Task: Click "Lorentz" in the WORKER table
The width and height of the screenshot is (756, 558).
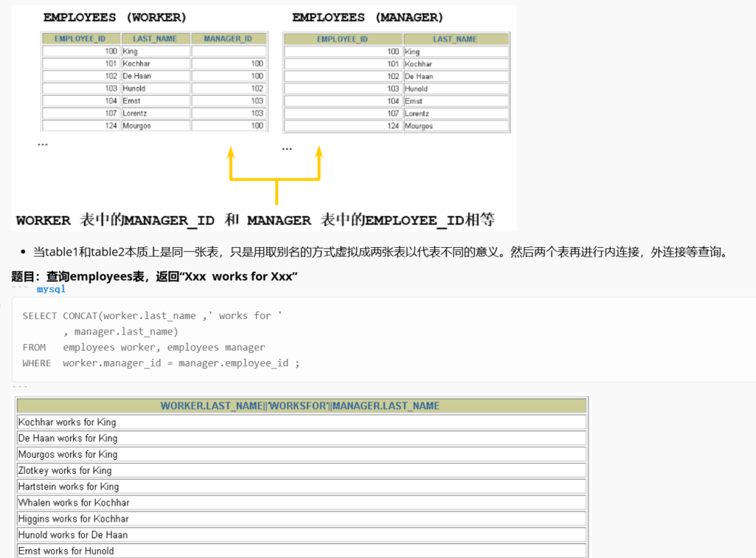Action: [135, 113]
